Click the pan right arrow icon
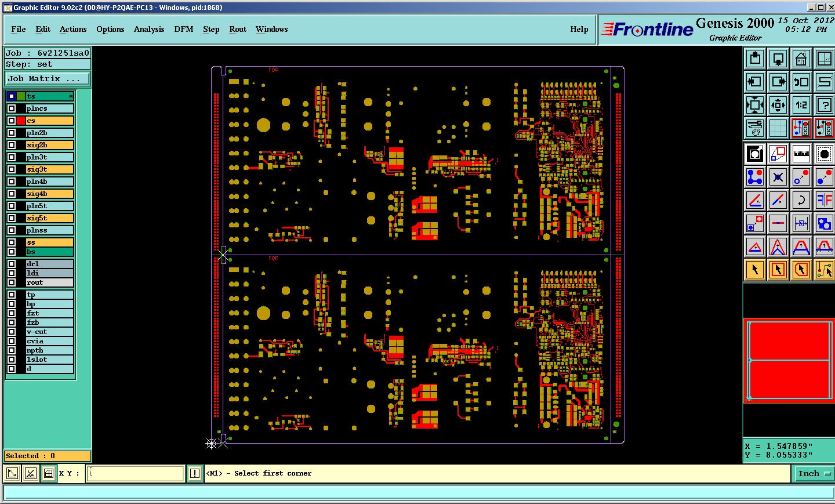 [778, 81]
